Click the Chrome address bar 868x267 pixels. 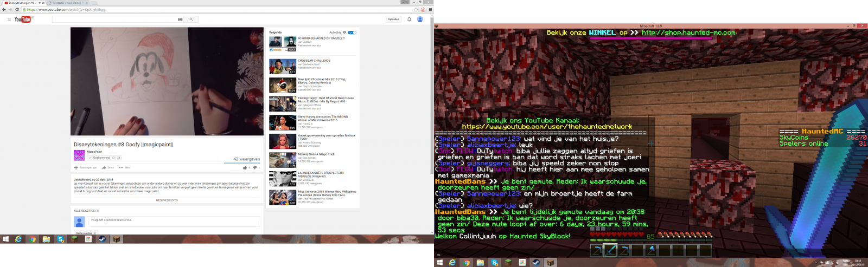tap(217, 10)
